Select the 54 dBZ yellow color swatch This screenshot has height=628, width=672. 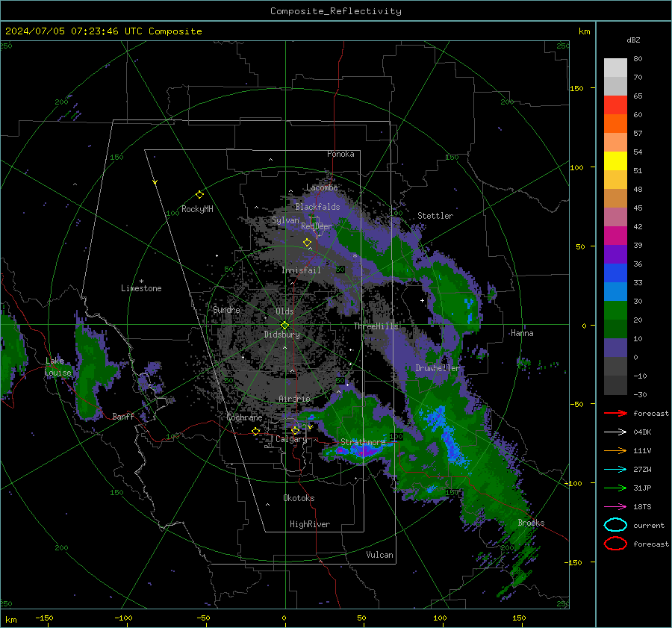(x=615, y=161)
